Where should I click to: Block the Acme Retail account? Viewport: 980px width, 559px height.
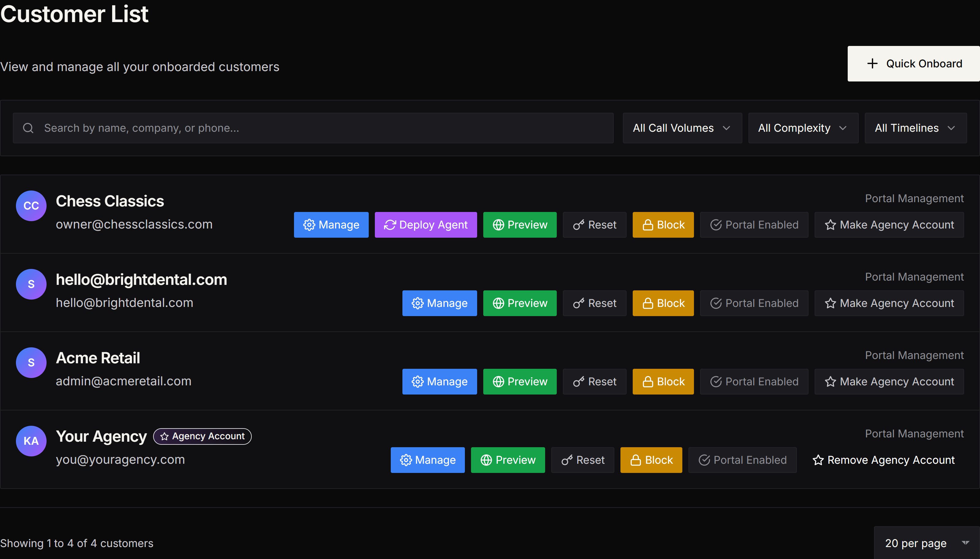[663, 382]
